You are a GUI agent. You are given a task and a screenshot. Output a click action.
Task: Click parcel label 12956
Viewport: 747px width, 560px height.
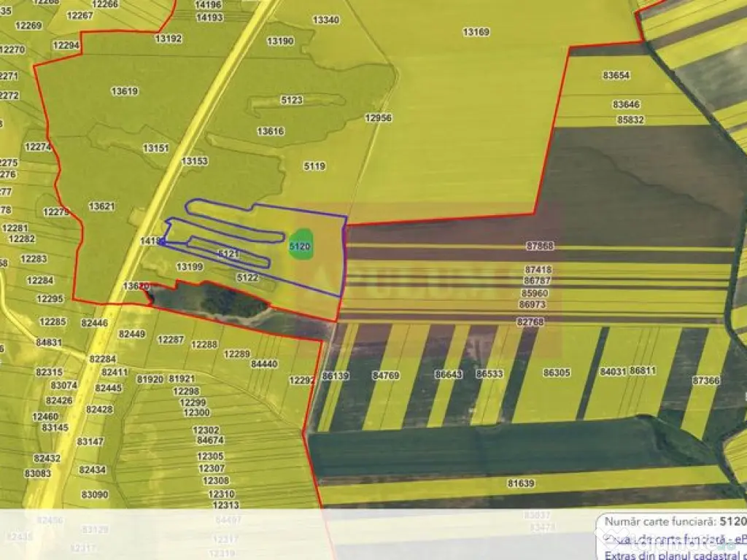click(x=379, y=117)
